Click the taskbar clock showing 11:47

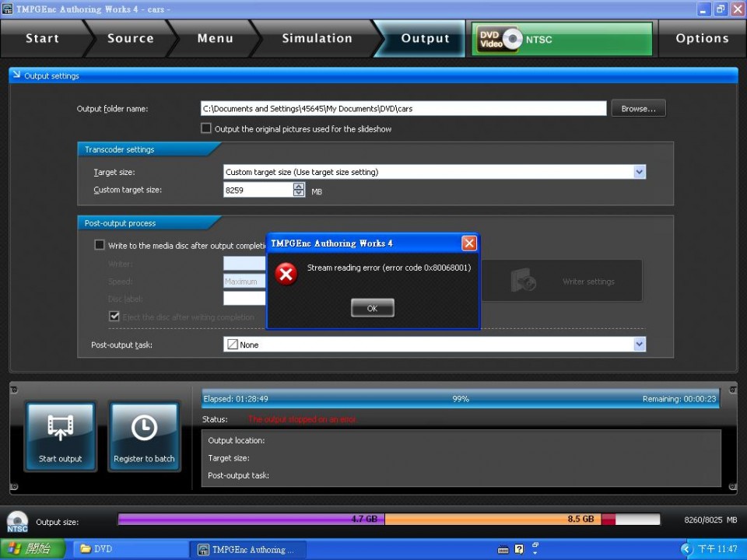click(717, 549)
